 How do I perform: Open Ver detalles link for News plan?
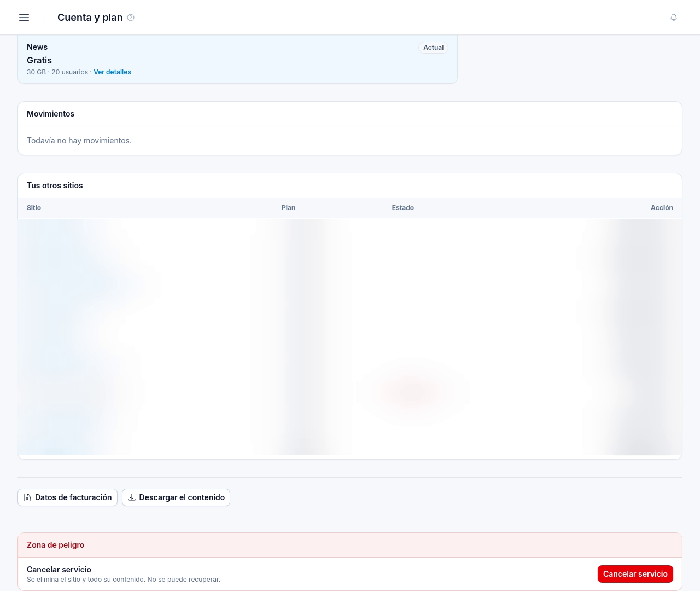tap(112, 72)
